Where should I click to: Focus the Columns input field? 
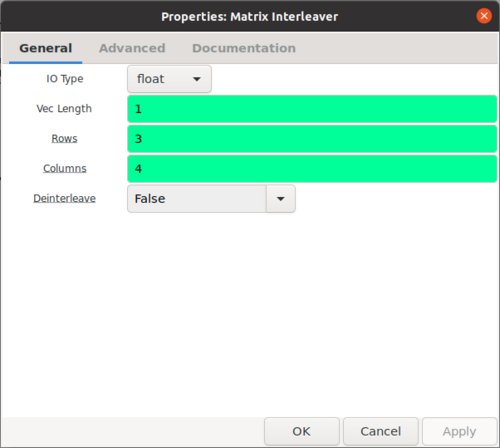[312, 169]
